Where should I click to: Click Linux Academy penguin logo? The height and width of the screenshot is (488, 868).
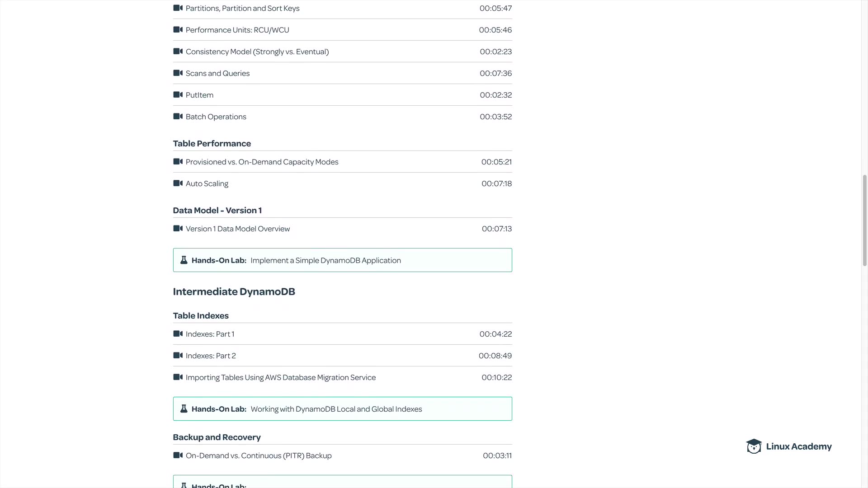pos(754,446)
